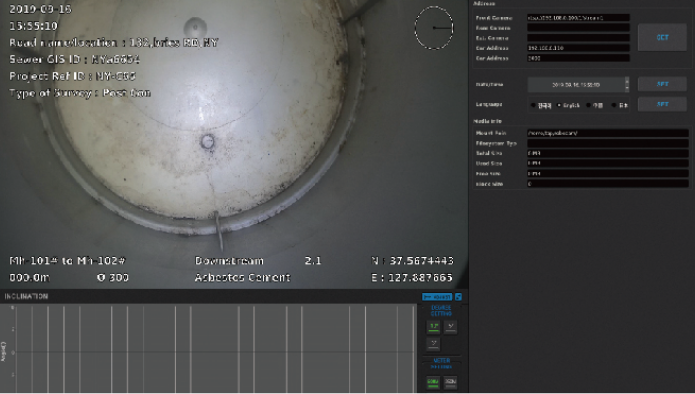695x394 pixels.
Task: Click the blue adjust button above Degree Setting
Action: point(437,297)
